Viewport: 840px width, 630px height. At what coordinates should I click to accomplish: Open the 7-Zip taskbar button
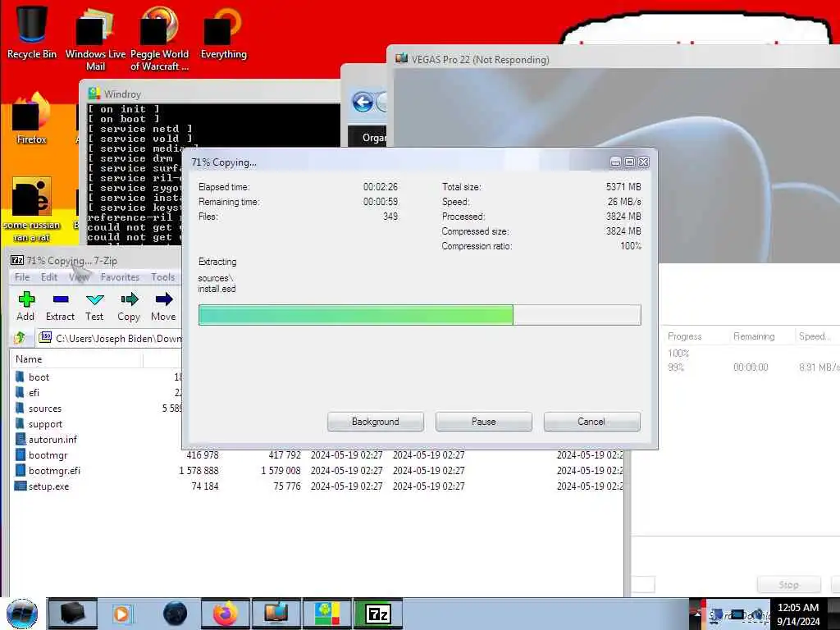pyautogui.click(x=378, y=614)
